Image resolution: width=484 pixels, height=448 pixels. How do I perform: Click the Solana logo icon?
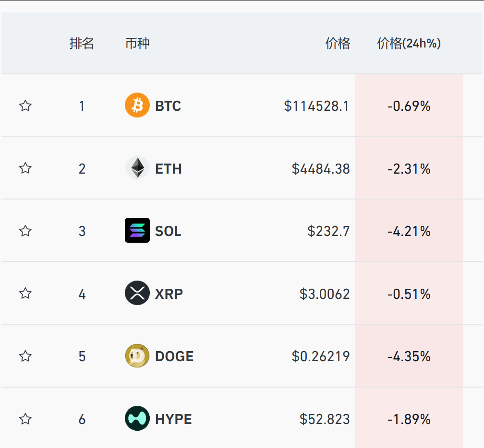click(137, 230)
